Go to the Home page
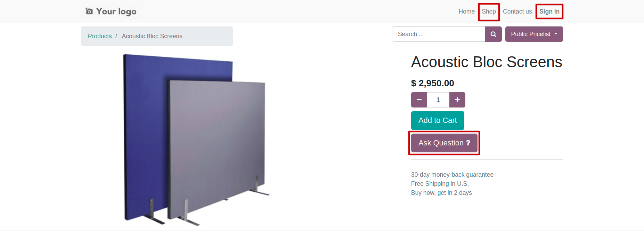This screenshot has width=644, height=231. [466, 11]
